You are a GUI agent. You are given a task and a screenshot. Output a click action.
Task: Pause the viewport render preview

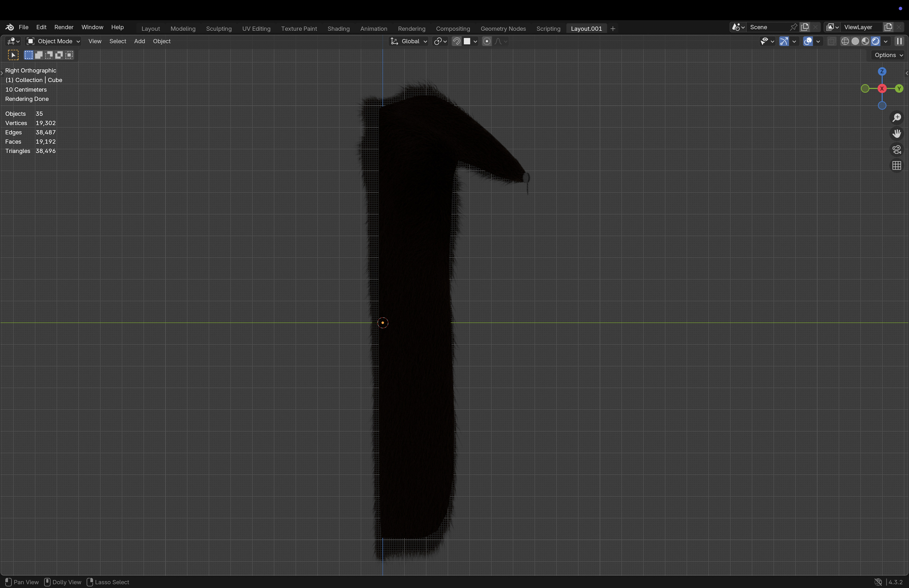point(899,41)
